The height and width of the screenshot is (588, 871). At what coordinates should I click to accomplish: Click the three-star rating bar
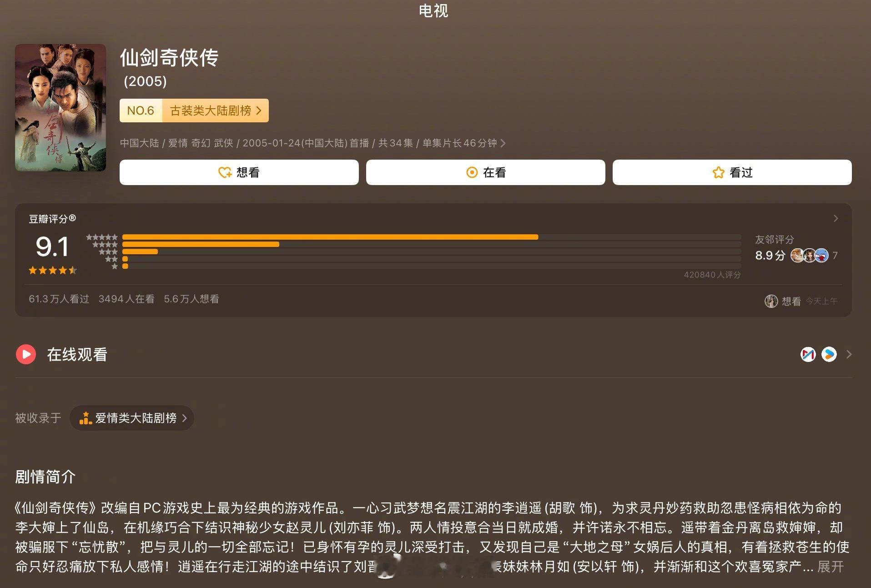[x=432, y=251]
